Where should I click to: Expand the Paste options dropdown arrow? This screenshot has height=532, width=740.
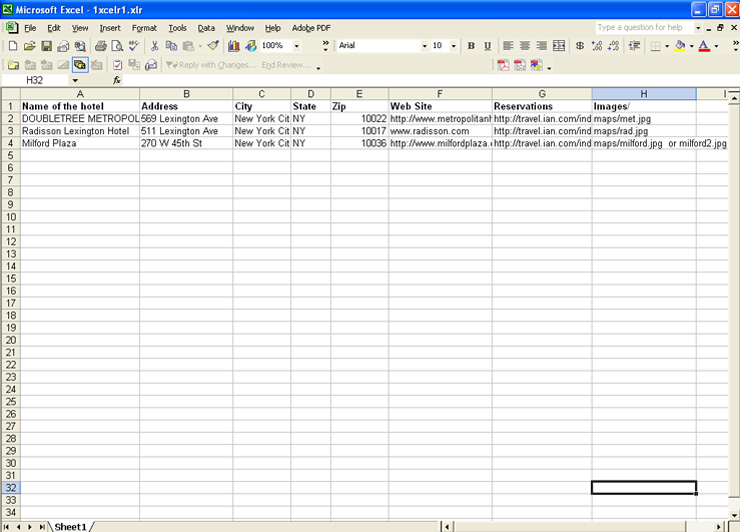coord(200,46)
